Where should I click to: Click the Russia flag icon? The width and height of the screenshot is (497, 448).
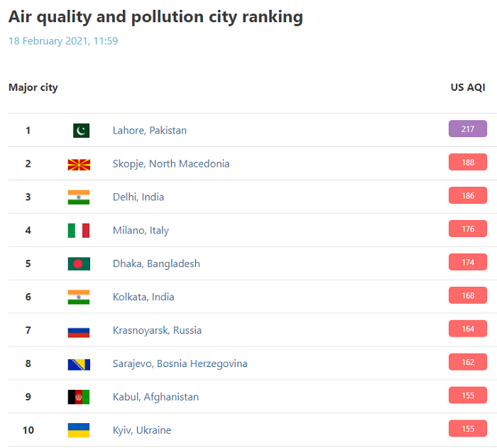click(79, 332)
